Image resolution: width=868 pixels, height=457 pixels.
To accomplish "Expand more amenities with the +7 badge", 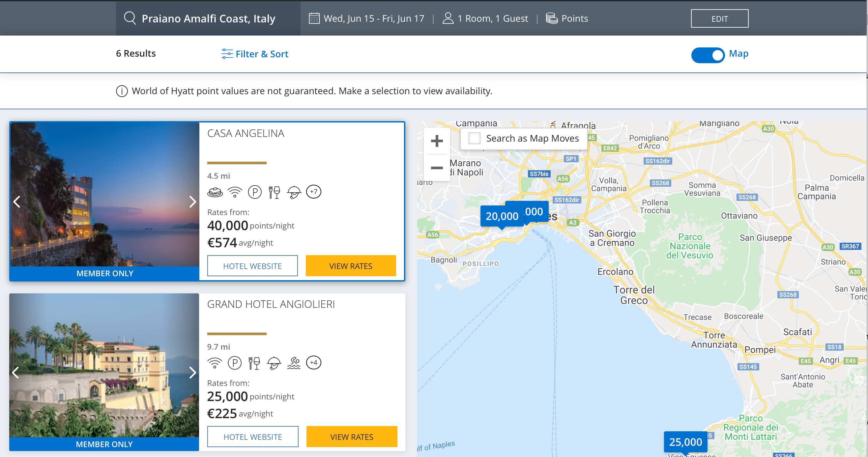I will click(314, 192).
